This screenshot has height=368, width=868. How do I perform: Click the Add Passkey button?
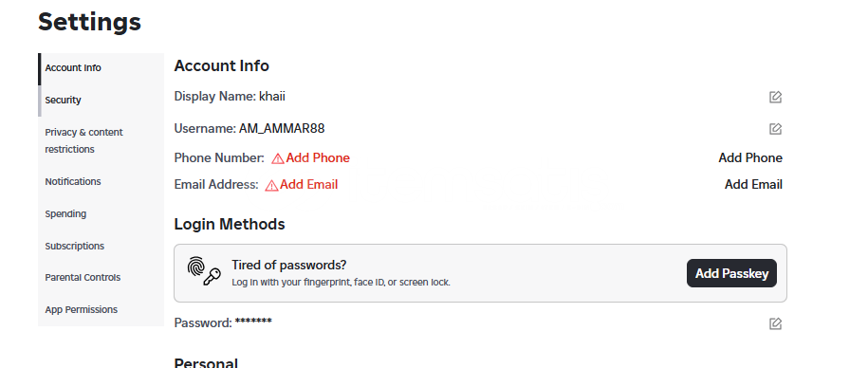[x=731, y=273]
